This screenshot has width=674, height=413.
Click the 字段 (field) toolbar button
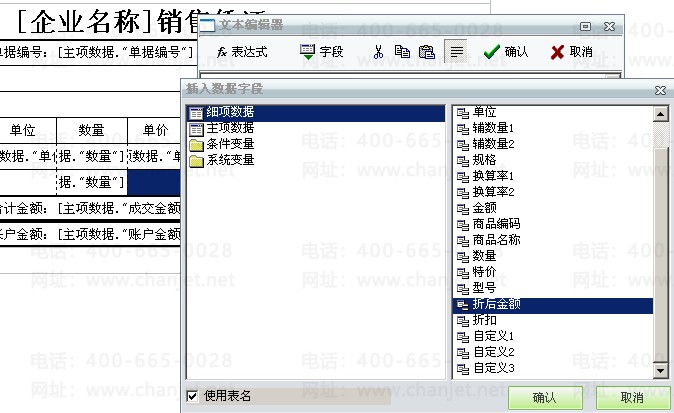click(321, 51)
